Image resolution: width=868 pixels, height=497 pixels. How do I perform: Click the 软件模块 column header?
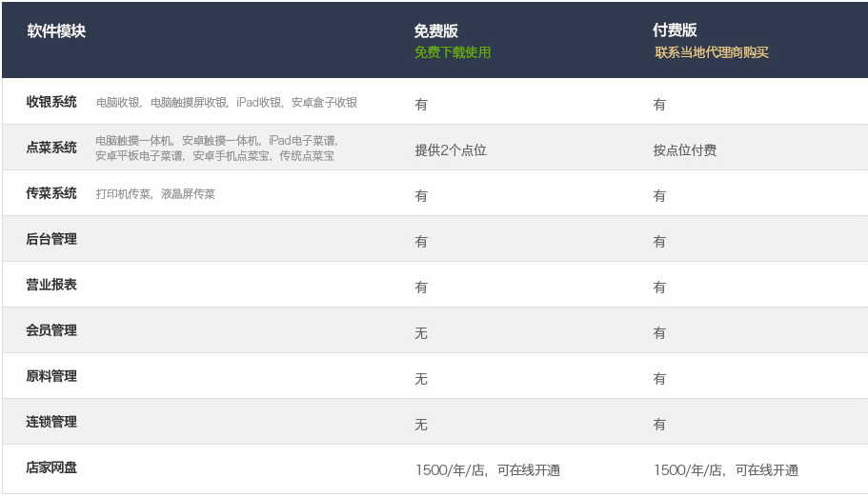point(56,31)
